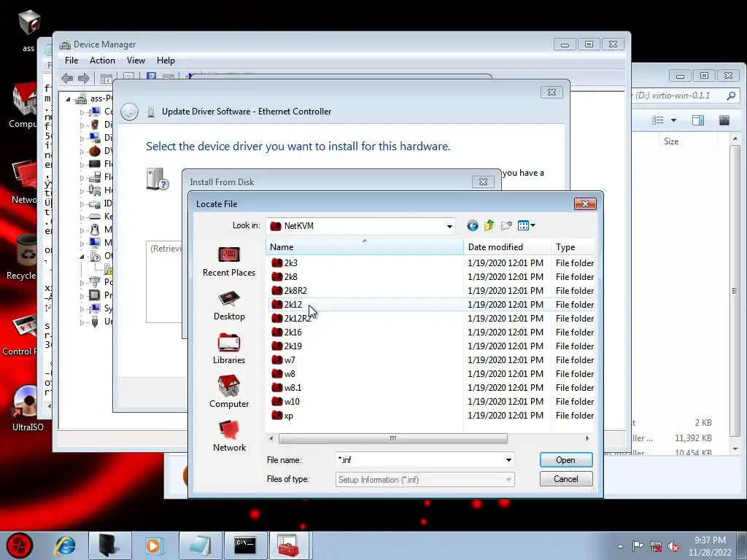Screen dimensions: 747x560
Task: Open the View menu in Device Manager
Action: click(x=136, y=61)
